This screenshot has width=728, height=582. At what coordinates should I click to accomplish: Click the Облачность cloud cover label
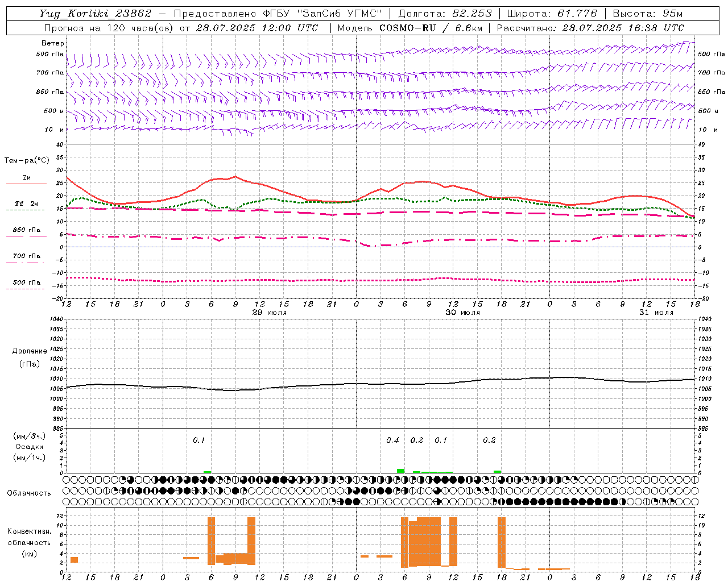click(x=29, y=493)
